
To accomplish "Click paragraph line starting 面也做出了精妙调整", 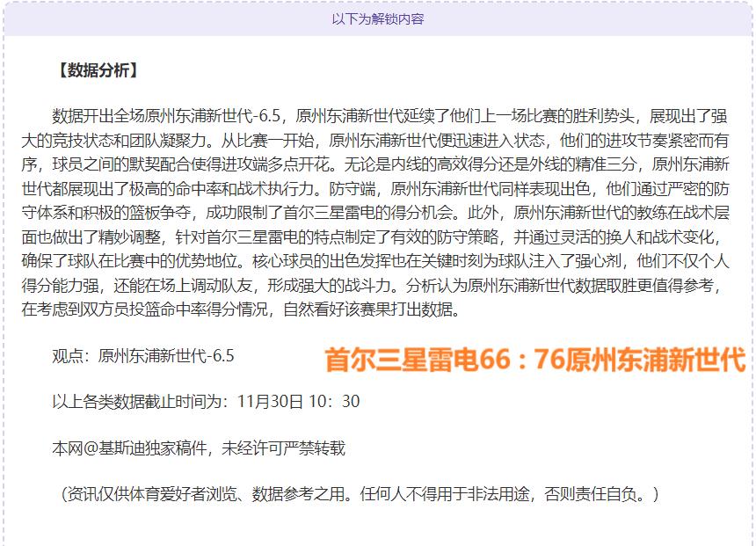I will tap(371, 237).
